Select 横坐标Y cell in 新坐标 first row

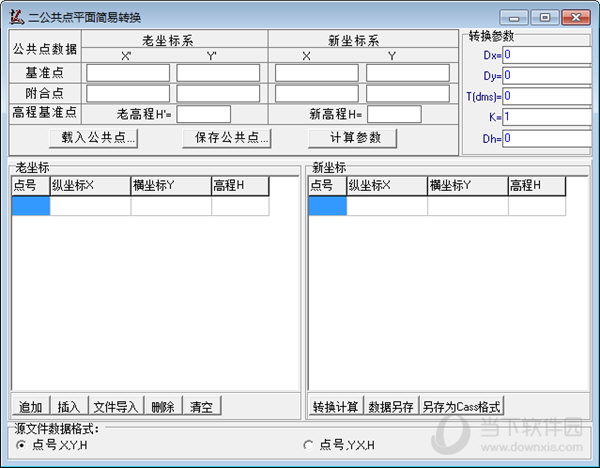coord(468,206)
